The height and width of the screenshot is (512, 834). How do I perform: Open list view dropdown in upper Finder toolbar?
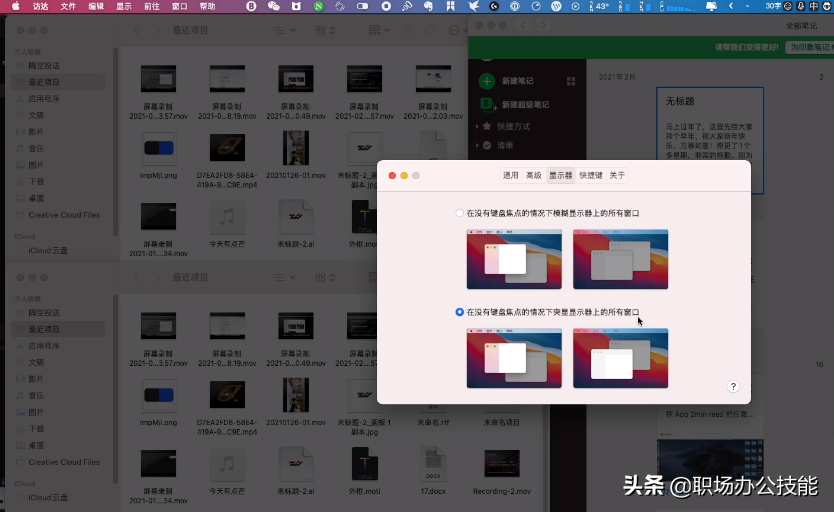284,30
